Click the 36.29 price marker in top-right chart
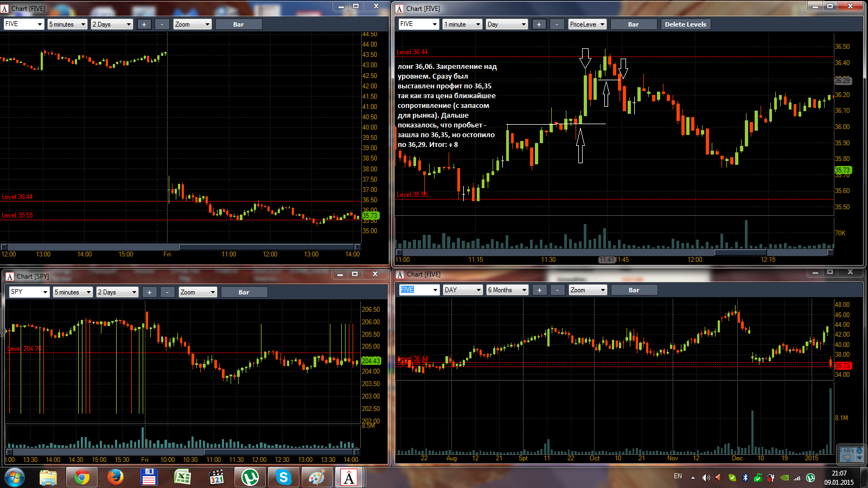 click(x=843, y=81)
